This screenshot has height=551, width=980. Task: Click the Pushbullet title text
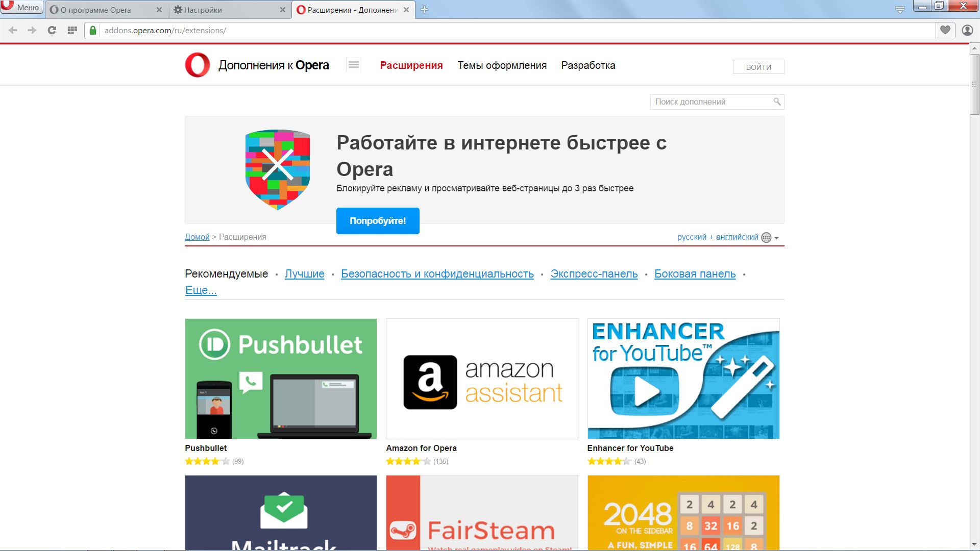point(206,448)
